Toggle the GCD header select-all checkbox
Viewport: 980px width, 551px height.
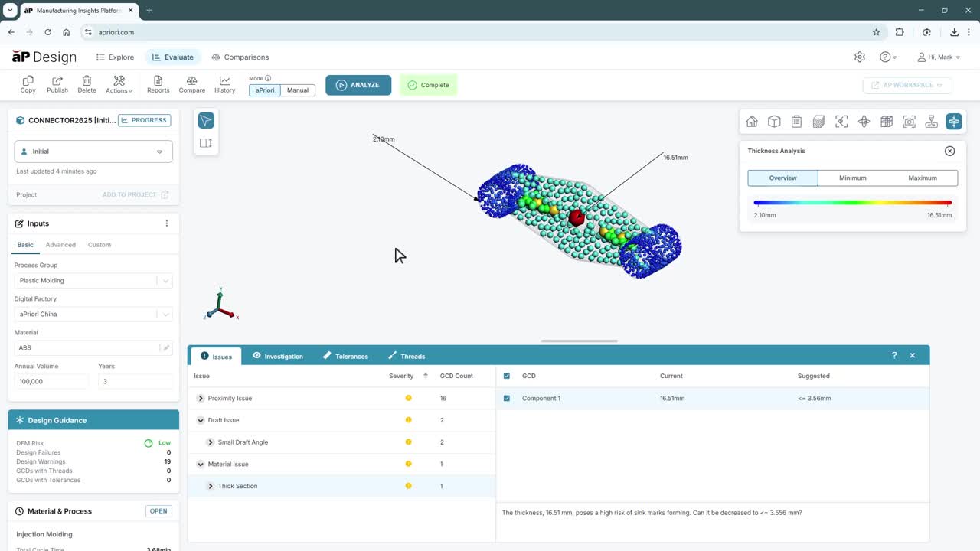point(507,376)
